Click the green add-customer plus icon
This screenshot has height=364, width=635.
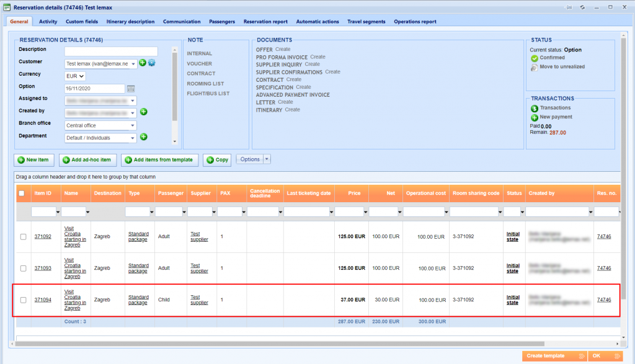click(143, 63)
